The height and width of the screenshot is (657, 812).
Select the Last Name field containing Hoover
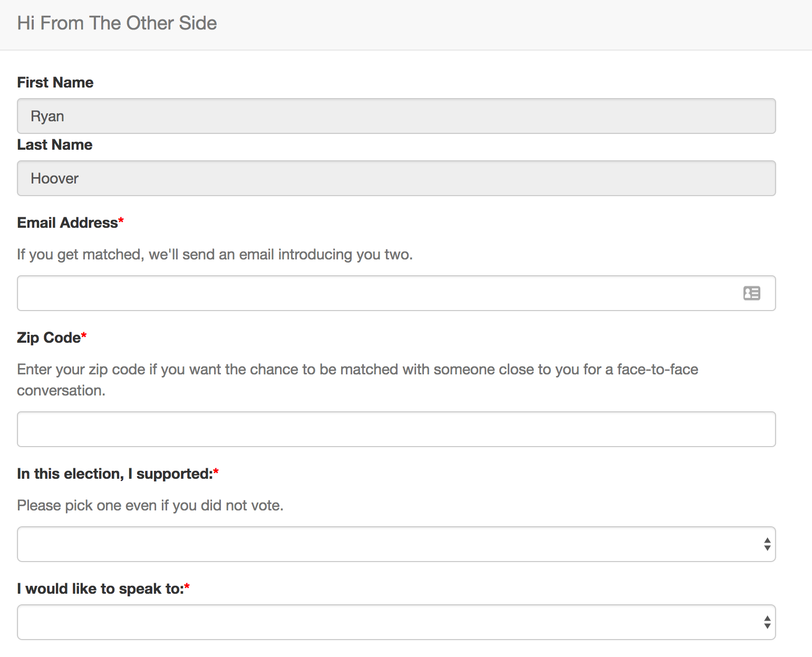click(396, 178)
